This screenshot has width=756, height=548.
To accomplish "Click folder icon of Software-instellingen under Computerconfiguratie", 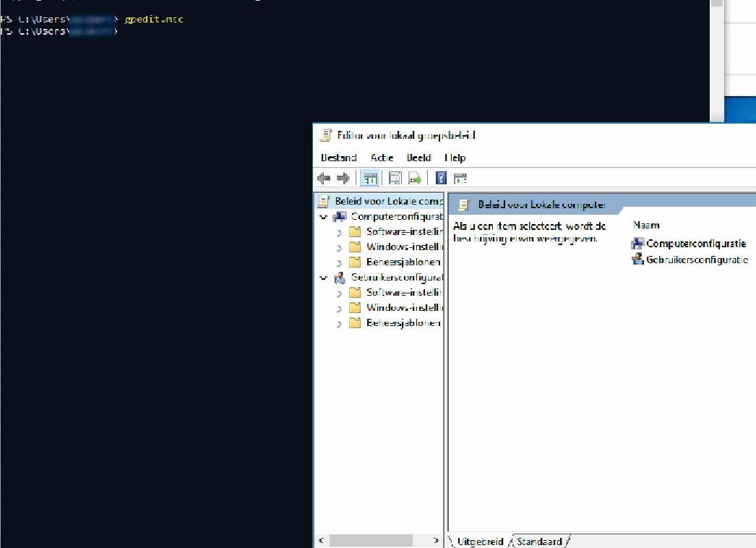I will [355, 232].
